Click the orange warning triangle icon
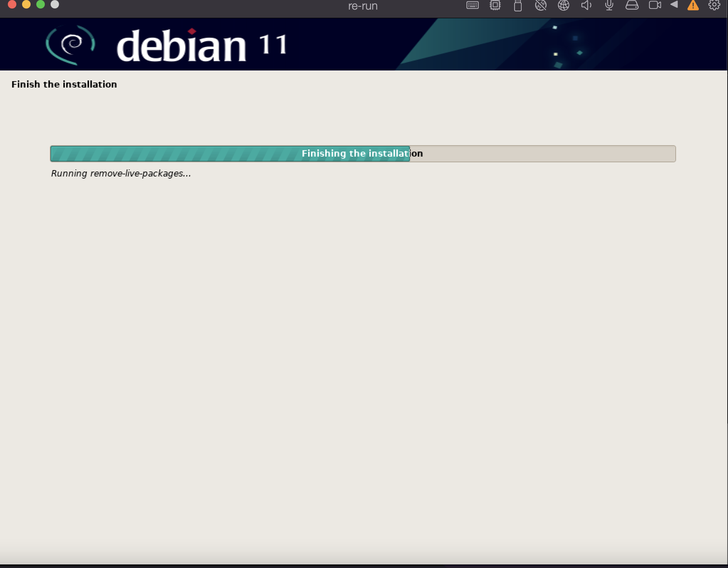 click(693, 5)
